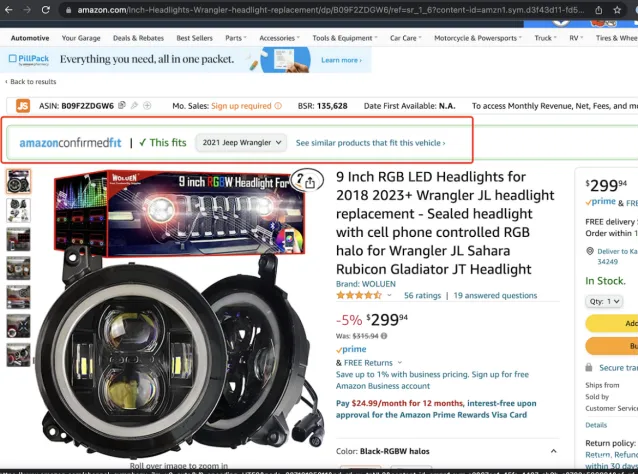Click the star rating icons
The image size is (639, 474).
(359, 295)
